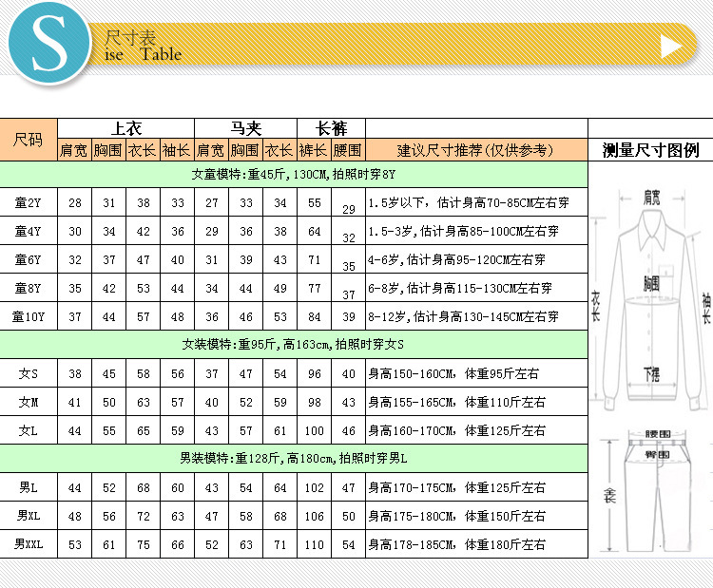Click the 尺寸表 banner title
This screenshot has width=713, height=588.
tap(130, 38)
